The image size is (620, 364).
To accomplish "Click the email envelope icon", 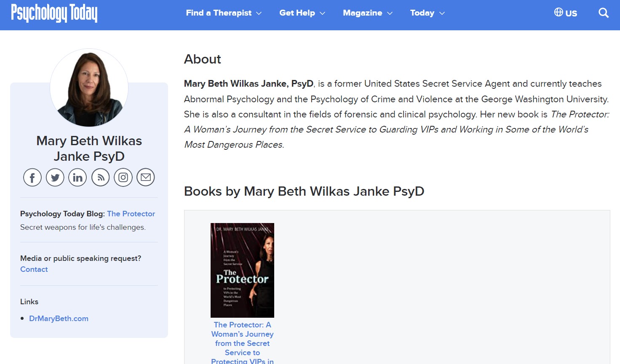I will click(x=146, y=177).
